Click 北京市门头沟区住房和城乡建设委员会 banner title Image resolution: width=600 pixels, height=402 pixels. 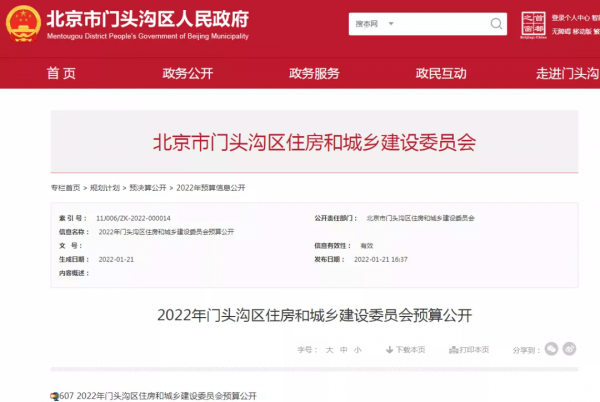point(314,143)
